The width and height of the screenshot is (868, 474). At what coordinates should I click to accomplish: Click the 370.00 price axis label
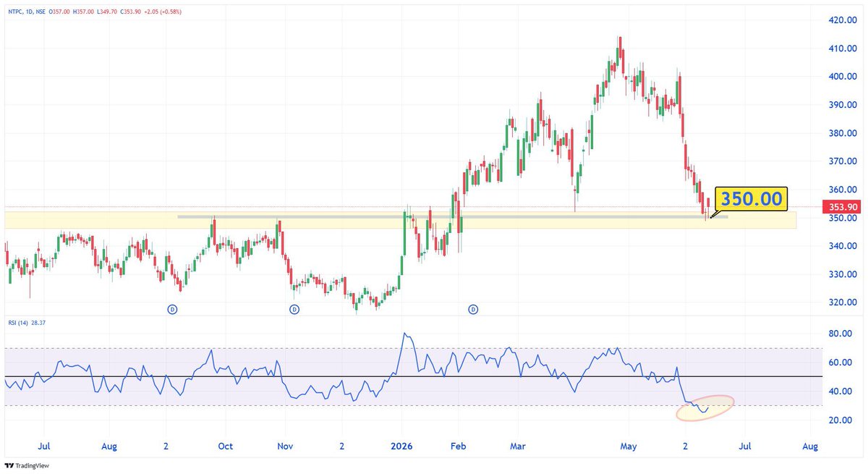coord(843,161)
